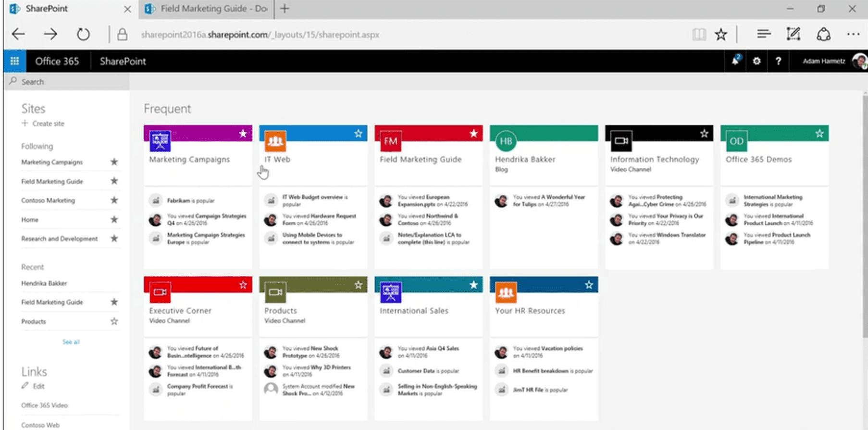
Task: Click Products card video camera icon
Action: [x=275, y=292]
